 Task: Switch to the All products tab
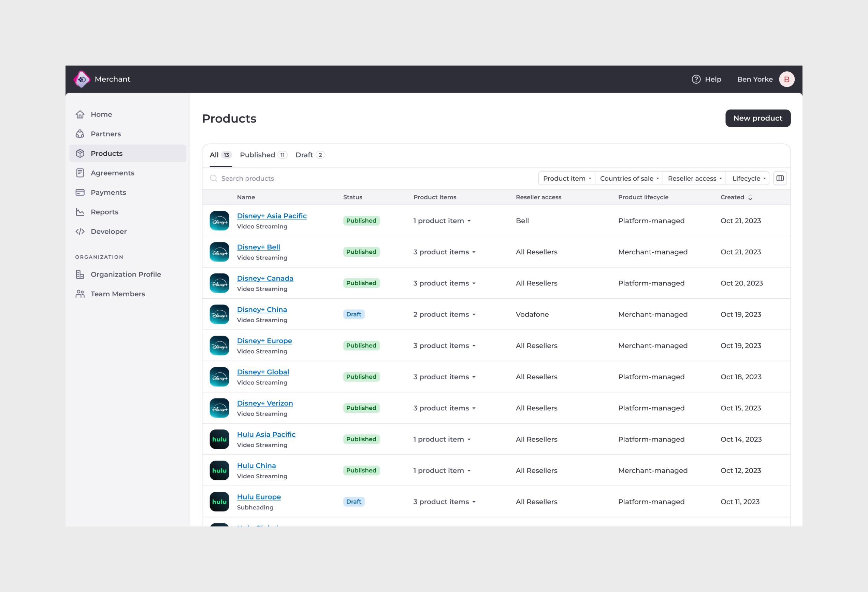pyautogui.click(x=221, y=155)
